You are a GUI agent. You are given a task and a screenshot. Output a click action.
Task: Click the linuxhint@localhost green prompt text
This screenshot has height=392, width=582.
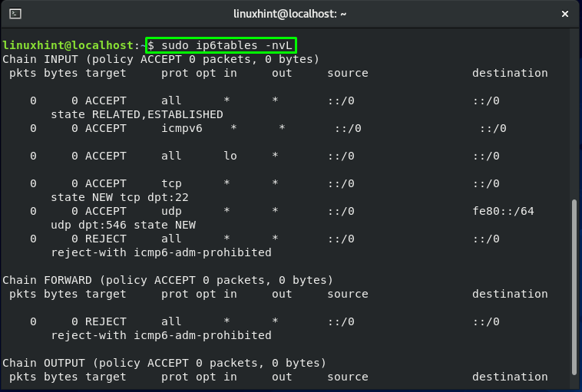(68, 45)
